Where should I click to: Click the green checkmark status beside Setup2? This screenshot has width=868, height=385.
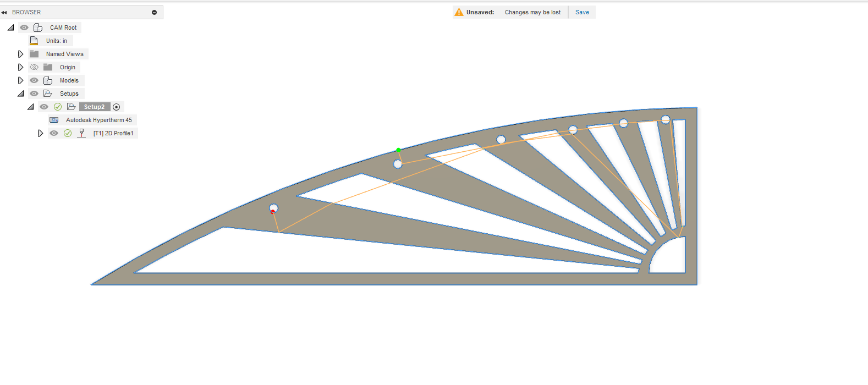pyautogui.click(x=58, y=107)
